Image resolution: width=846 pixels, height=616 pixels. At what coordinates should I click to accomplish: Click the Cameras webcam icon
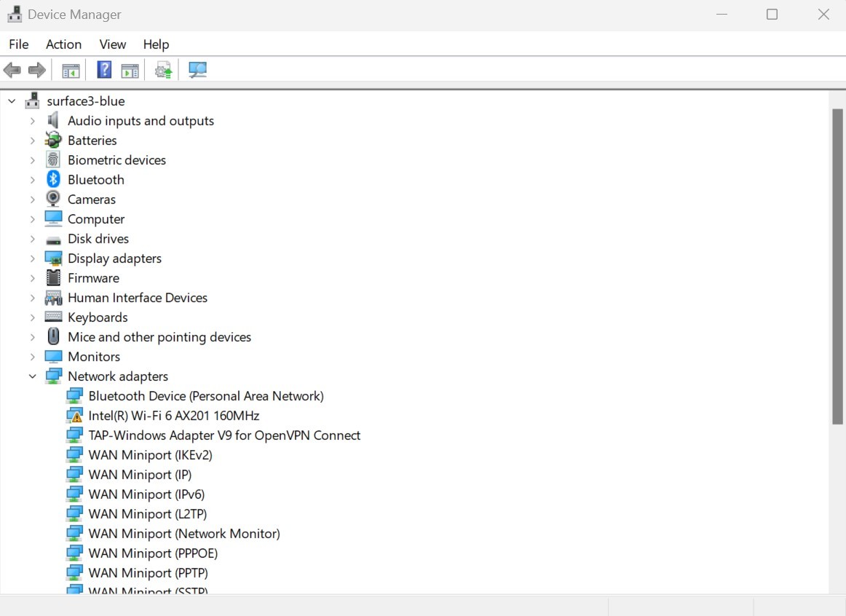(53, 199)
